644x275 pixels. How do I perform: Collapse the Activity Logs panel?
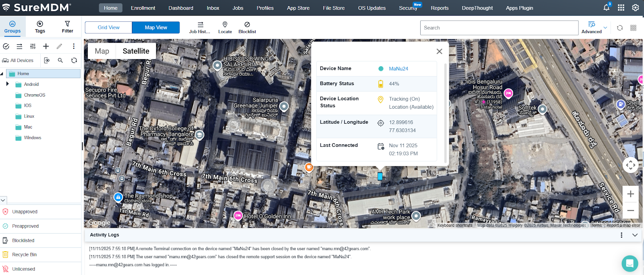point(635,235)
